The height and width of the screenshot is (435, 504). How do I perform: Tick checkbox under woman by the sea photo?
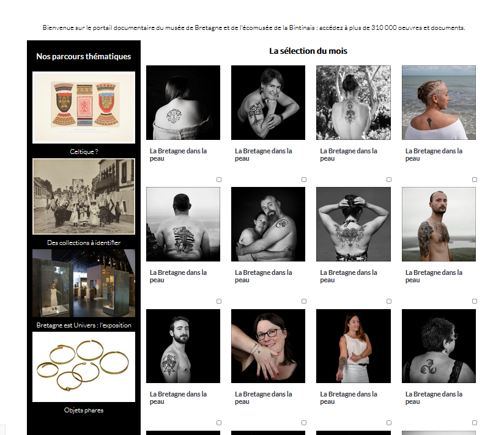(475, 180)
